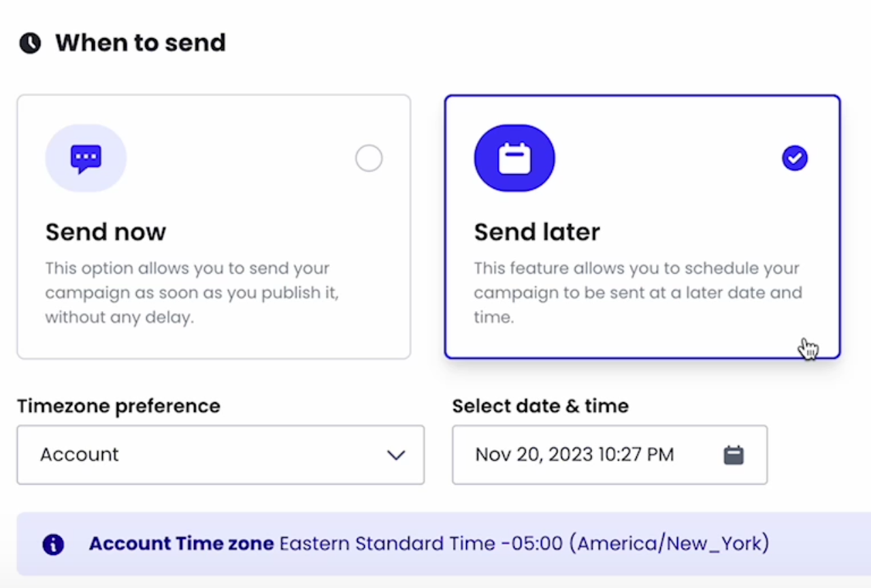Click the Nov 20, 2023 date field
This screenshot has width=871, height=588.
pos(574,455)
